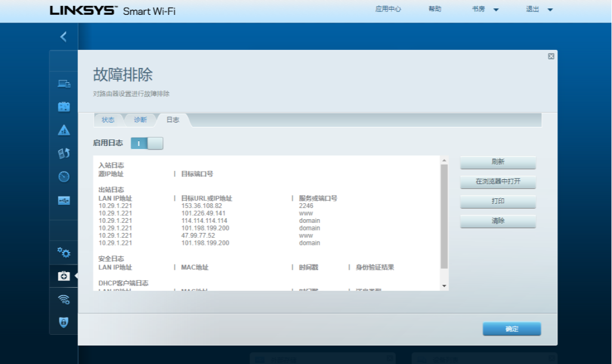Viewport: 612px width, 364px height.
Task: Click the 刷新 button
Action: (x=498, y=162)
